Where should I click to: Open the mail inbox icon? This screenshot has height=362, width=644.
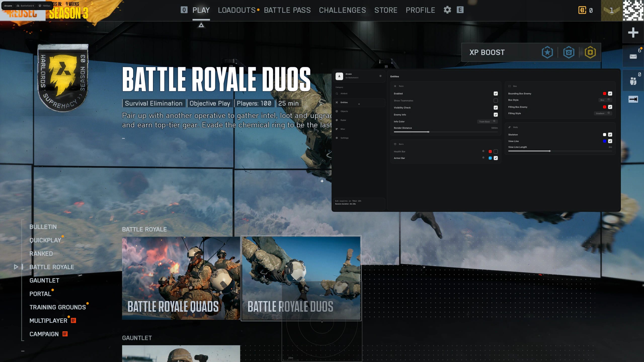(x=633, y=57)
